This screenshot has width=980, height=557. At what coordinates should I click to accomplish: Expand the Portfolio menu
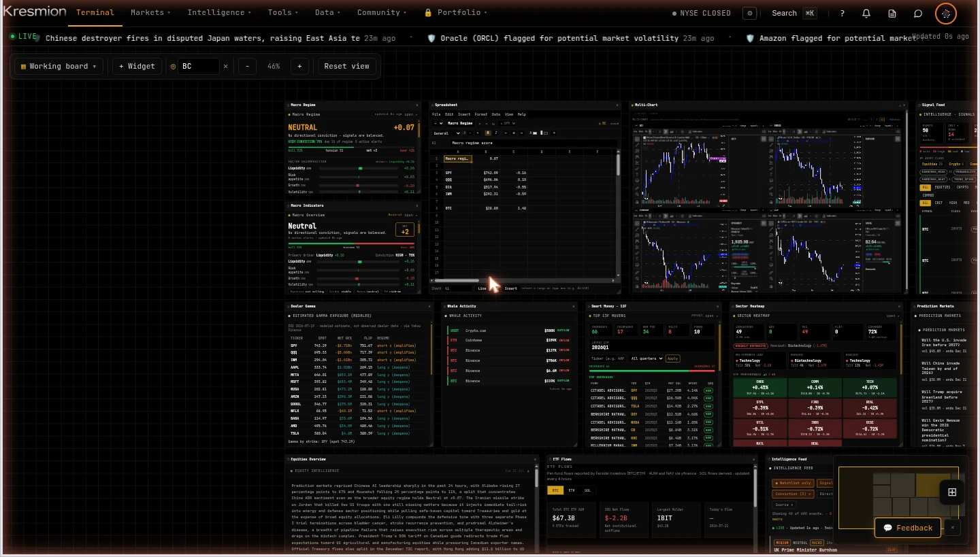pyautogui.click(x=455, y=12)
